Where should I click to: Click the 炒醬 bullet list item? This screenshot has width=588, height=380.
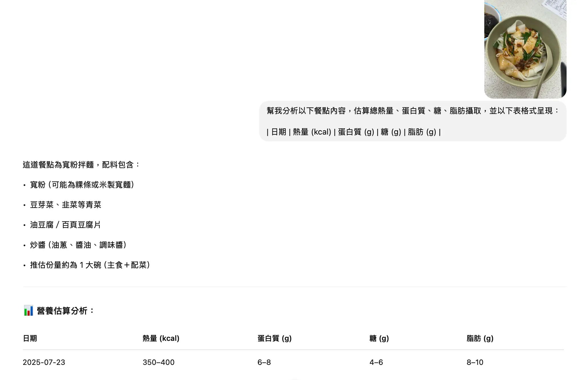(x=79, y=245)
